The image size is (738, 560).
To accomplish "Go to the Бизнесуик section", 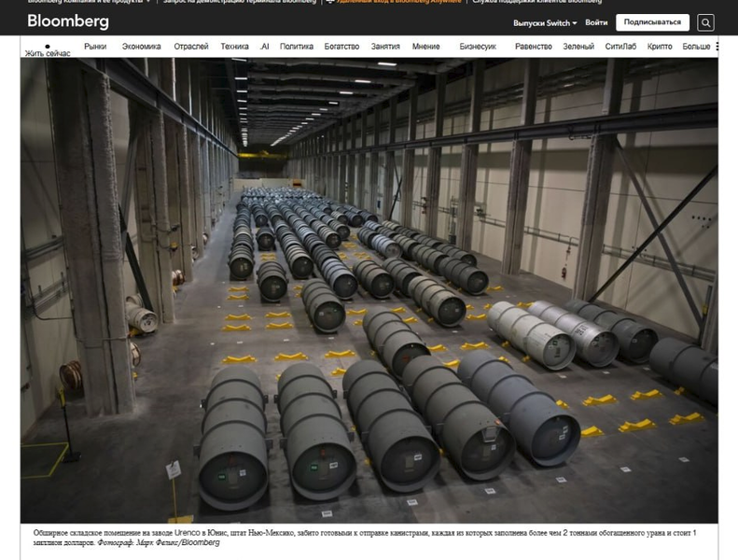I will pyautogui.click(x=478, y=46).
